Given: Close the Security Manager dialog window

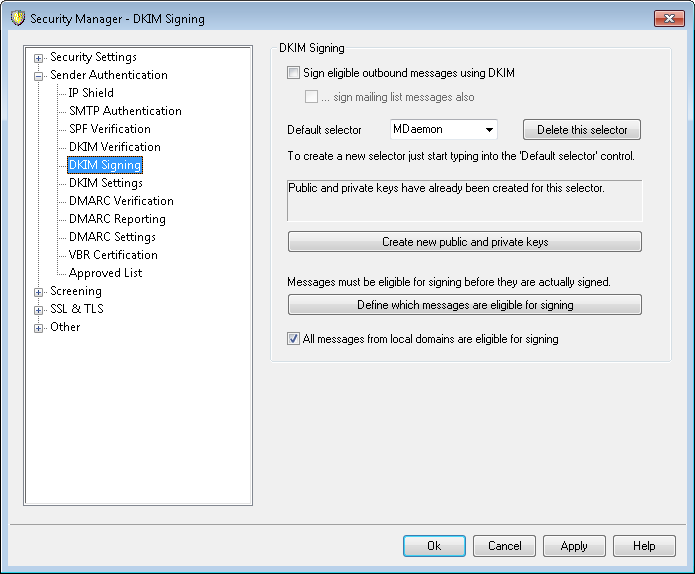Looking at the screenshot, I should coord(669,18).
